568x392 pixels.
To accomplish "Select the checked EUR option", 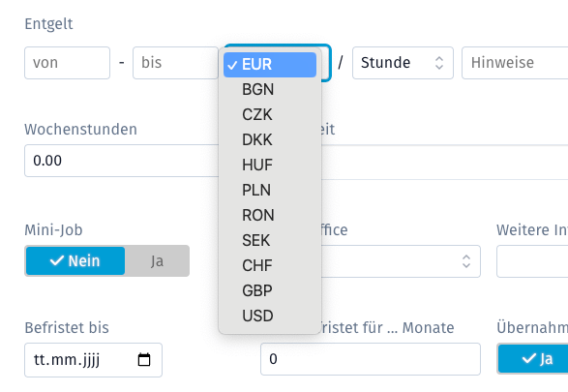I will 270,65.
